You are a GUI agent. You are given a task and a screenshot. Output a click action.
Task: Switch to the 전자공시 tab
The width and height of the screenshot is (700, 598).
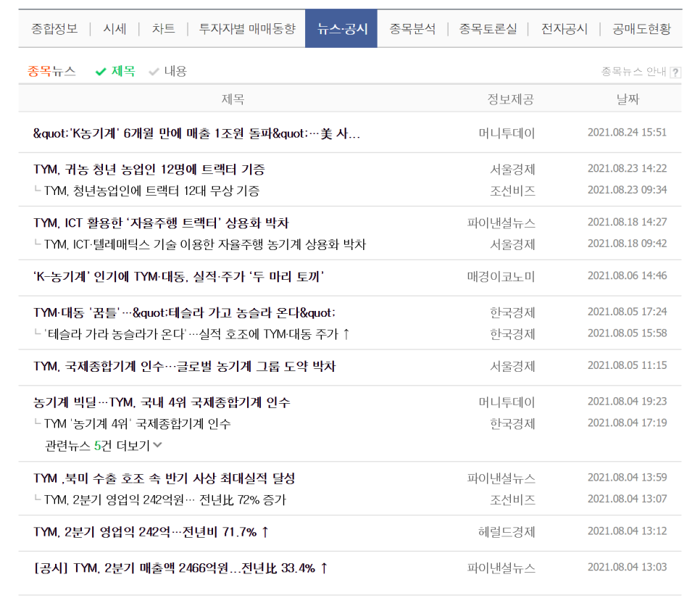pos(564,29)
